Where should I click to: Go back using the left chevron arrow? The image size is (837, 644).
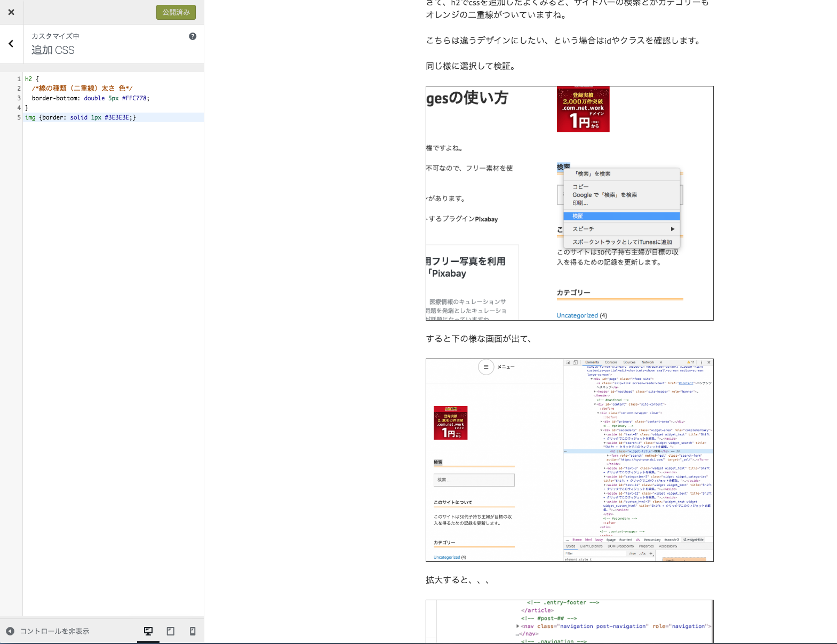coord(11,44)
